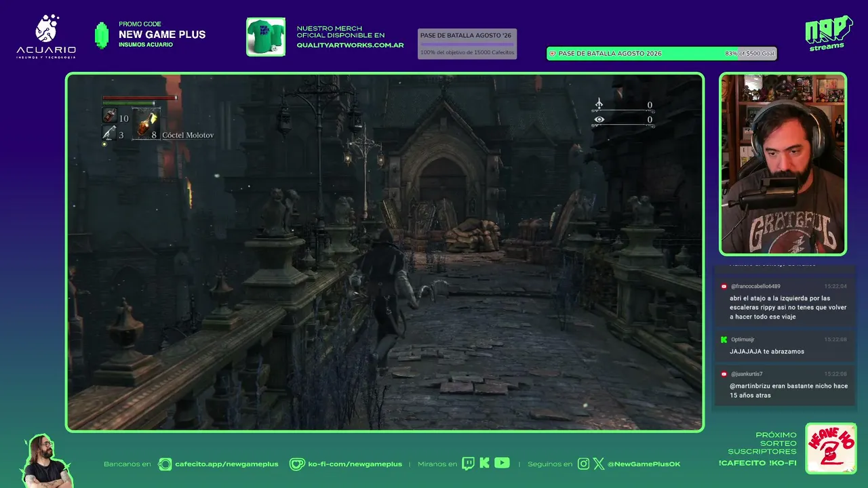Viewport: 868px width, 488px height.
Task: Click the 'JAJAJAJA te abrazamos' chat message
Action: point(767,352)
